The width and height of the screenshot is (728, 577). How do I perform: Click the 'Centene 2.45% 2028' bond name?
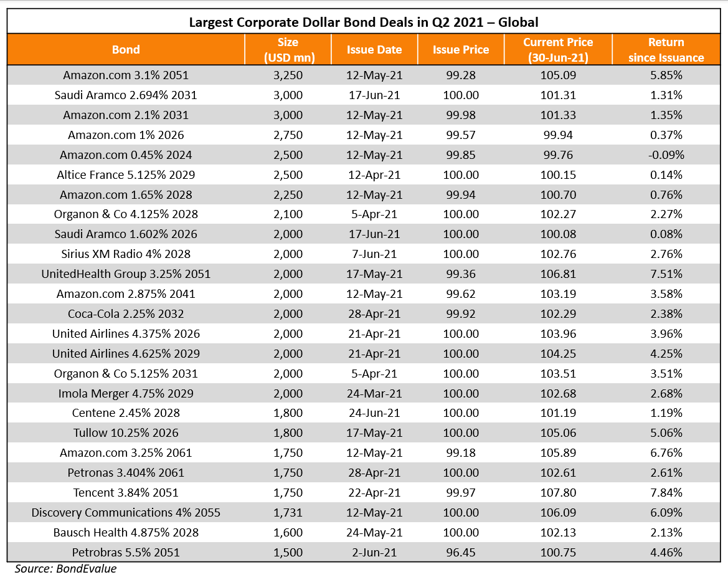click(x=126, y=413)
